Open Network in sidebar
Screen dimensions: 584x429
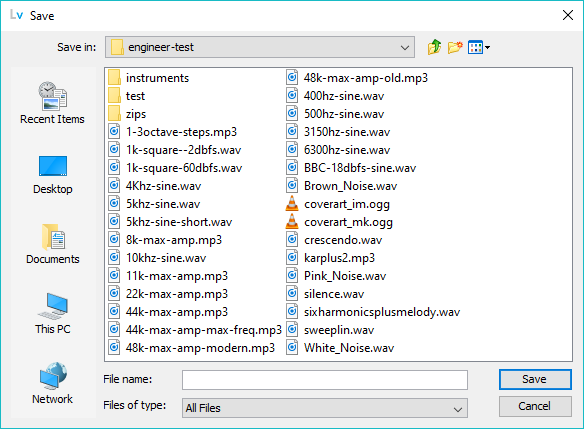pyautogui.click(x=53, y=383)
